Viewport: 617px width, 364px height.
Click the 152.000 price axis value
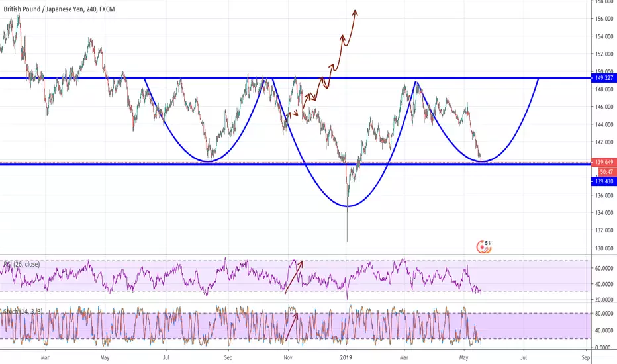point(604,54)
